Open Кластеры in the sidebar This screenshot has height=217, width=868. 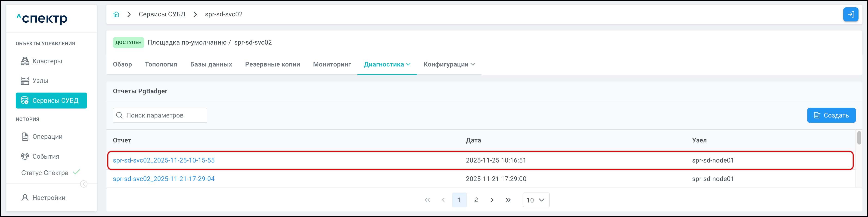[x=47, y=61]
